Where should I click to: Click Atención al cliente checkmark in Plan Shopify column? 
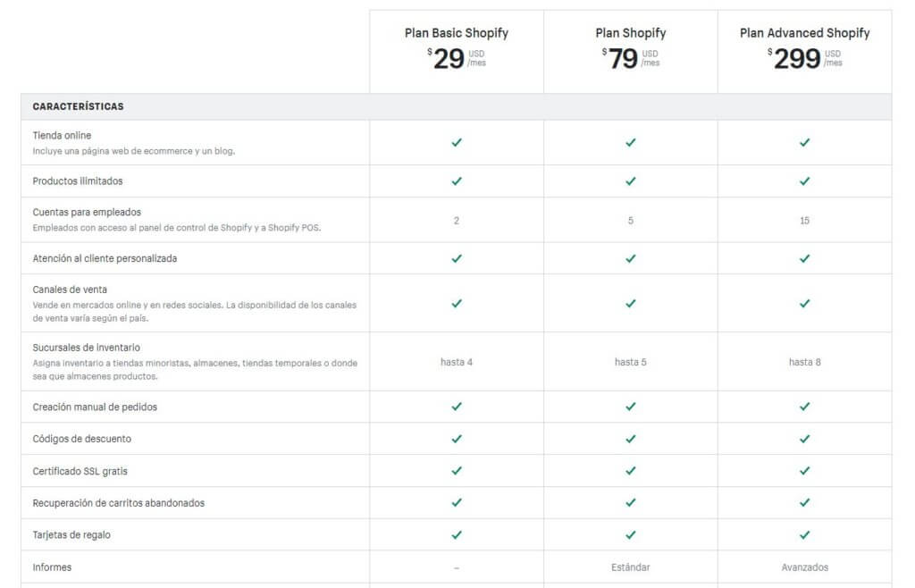point(630,258)
